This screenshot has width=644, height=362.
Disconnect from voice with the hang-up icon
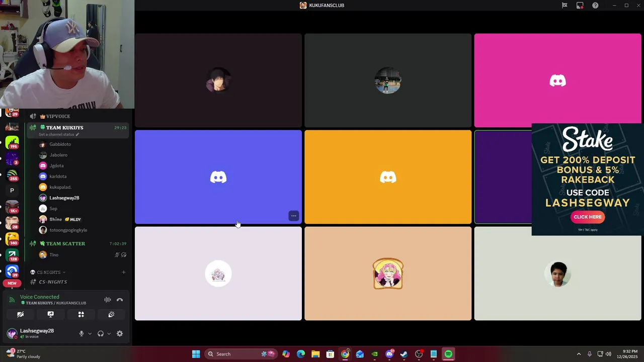coord(120,300)
